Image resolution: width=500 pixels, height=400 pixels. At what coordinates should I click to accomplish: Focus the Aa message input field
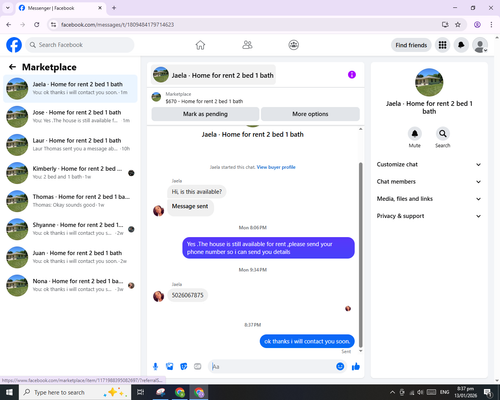point(272,367)
